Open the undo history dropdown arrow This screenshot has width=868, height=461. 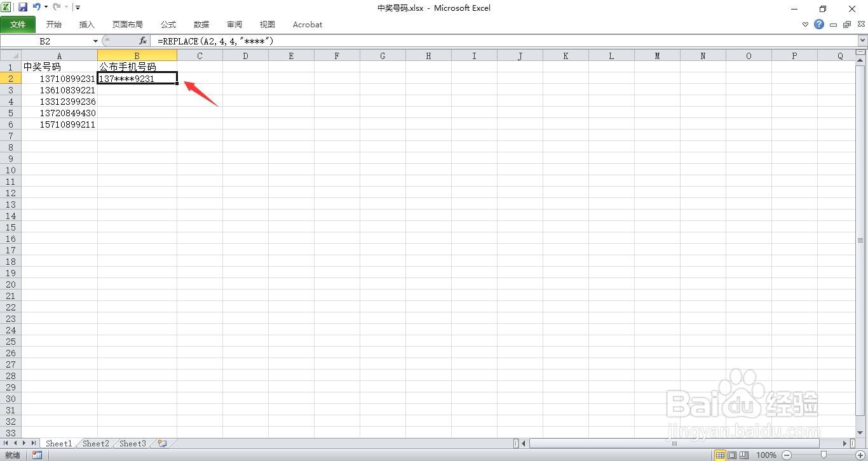click(x=46, y=8)
